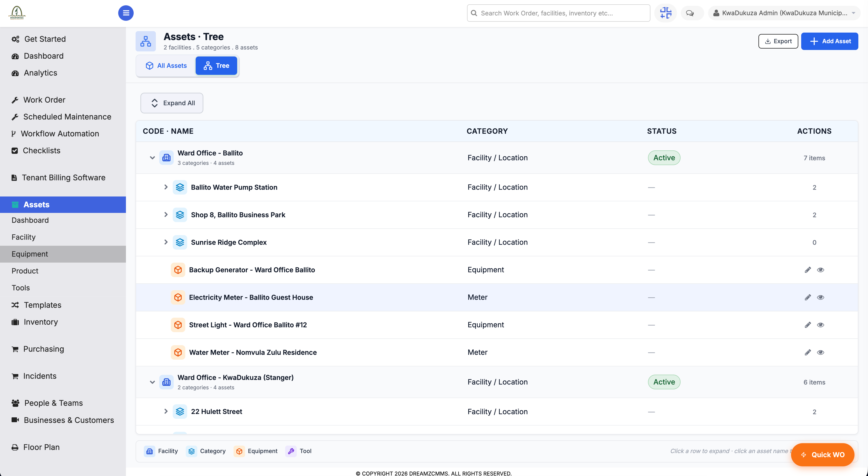Image resolution: width=868 pixels, height=476 pixels.
Task: Open Electricity Meter - Ballito Guest House asset
Action: 251,297
